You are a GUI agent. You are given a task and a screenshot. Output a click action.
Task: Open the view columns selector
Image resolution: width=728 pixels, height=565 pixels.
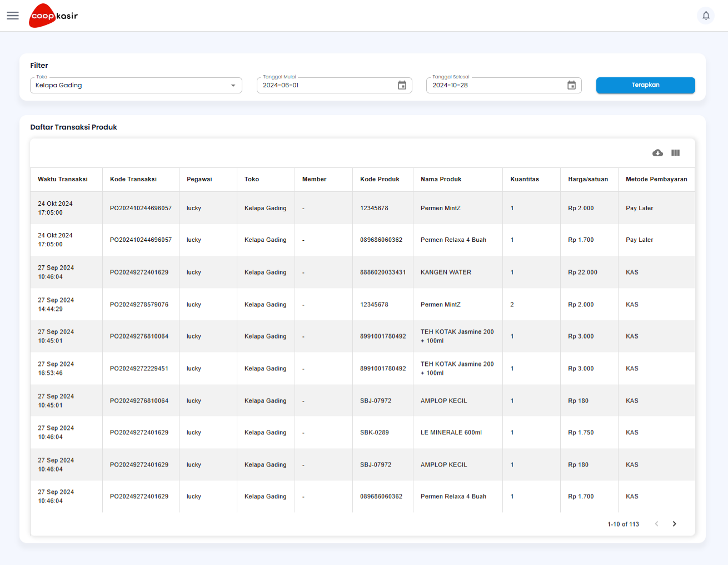[675, 153]
